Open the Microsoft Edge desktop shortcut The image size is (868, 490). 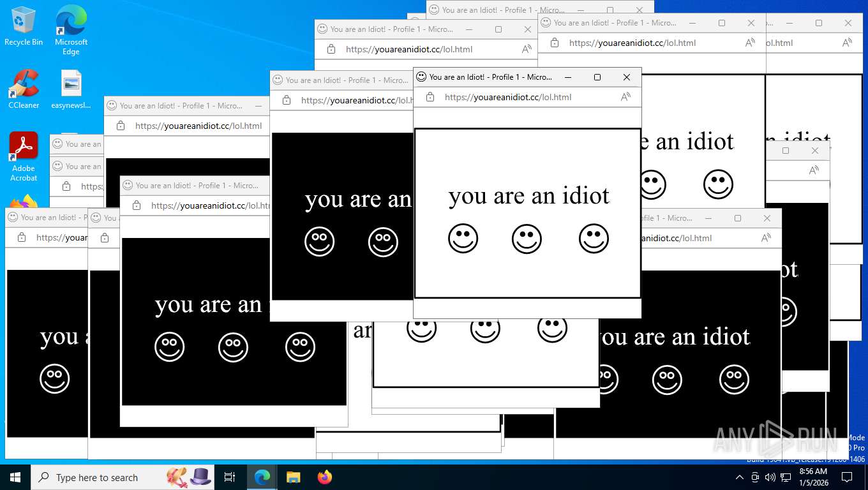[71, 30]
